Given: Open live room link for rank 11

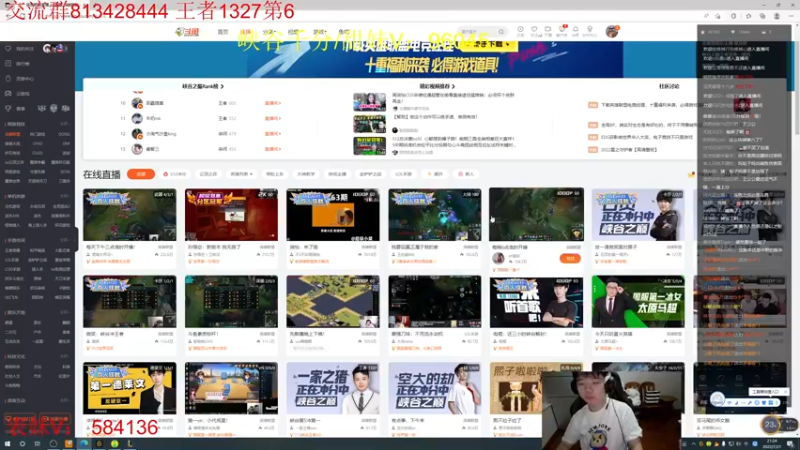Looking at the screenshot, I should tap(272, 118).
